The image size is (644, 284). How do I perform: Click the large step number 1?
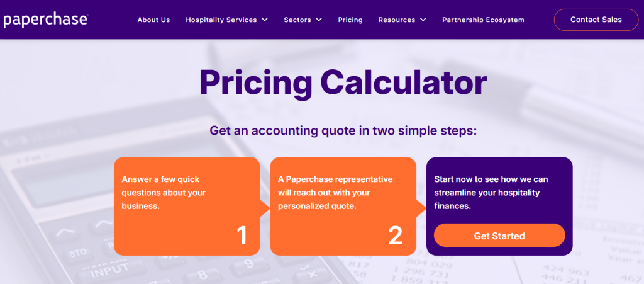[x=241, y=236]
